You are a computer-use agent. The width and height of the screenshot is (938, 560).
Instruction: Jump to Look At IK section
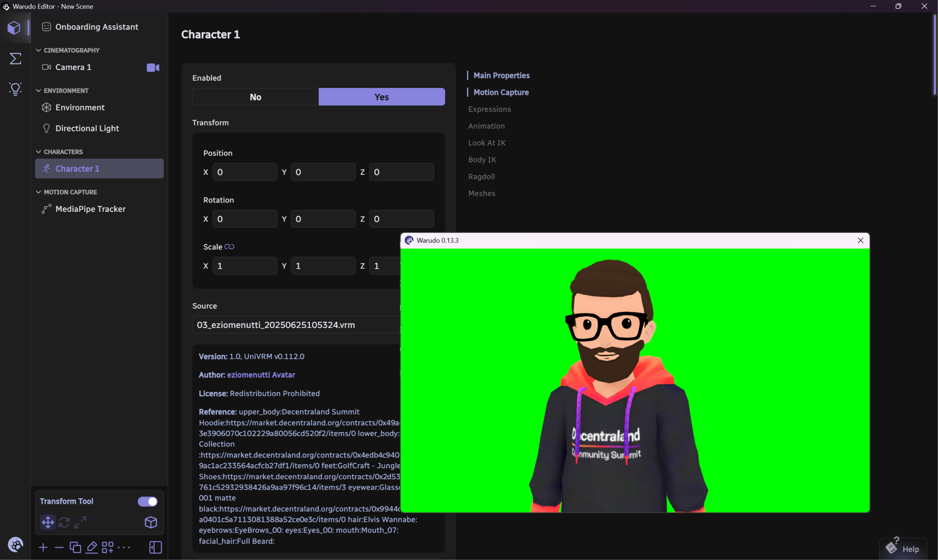(x=487, y=143)
